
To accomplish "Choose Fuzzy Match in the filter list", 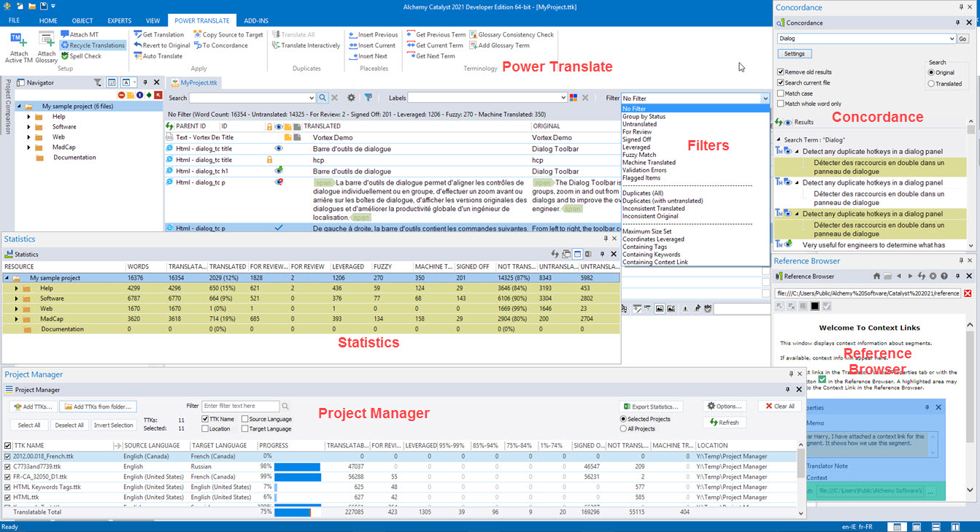I will 639,155.
